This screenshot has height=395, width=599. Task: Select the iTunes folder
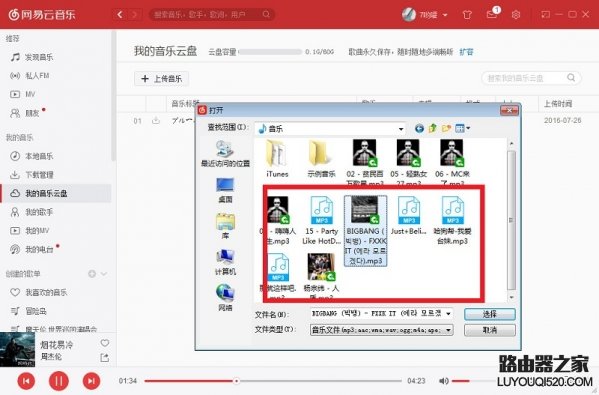click(x=277, y=159)
